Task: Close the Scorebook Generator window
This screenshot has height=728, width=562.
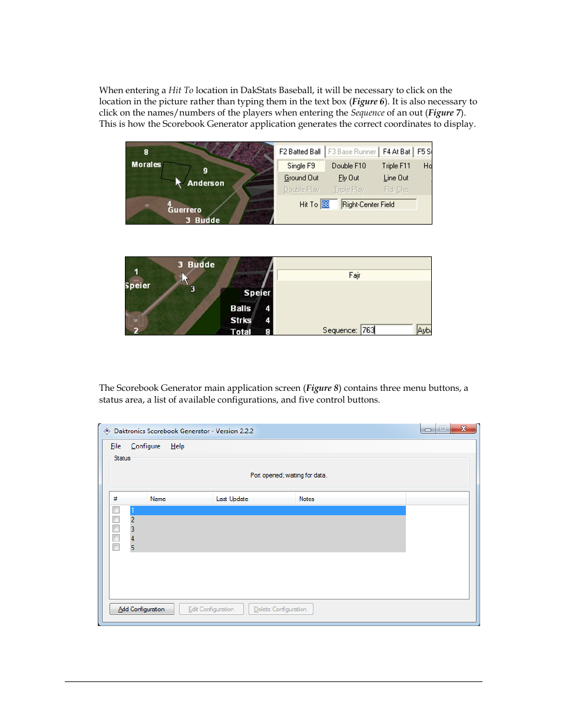Action: 463,429
